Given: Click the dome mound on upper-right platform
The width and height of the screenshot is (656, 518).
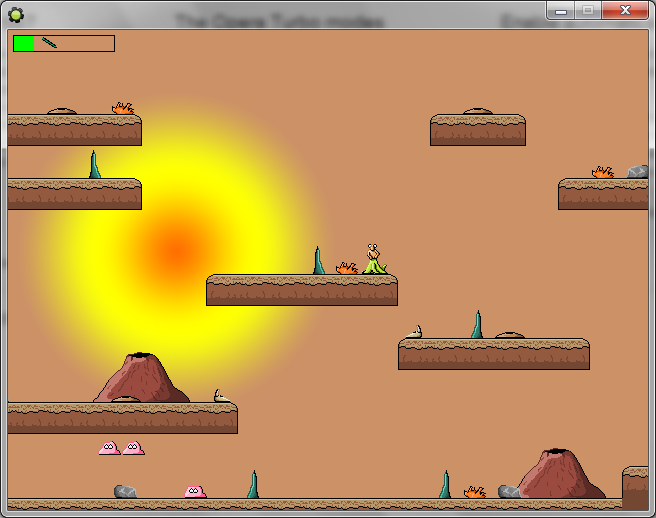Looking at the screenshot, I should 477,111.
